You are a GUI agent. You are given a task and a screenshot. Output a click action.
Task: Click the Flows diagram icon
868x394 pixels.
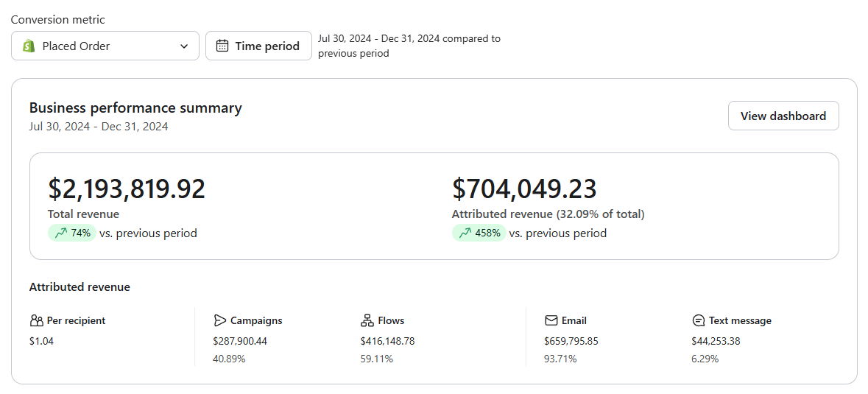click(x=367, y=320)
